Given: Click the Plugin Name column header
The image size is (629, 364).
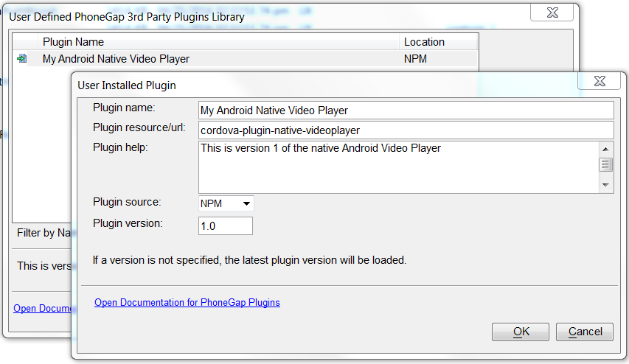Looking at the screenshot, I should pos(218,42).
